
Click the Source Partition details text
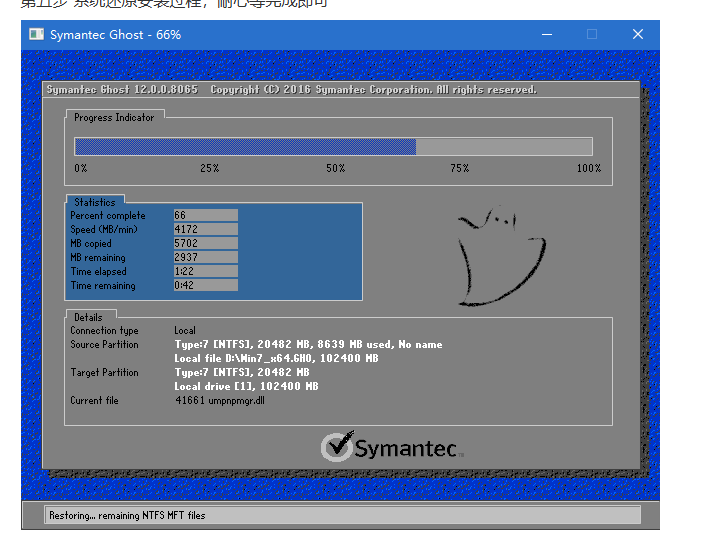point(308,345)
